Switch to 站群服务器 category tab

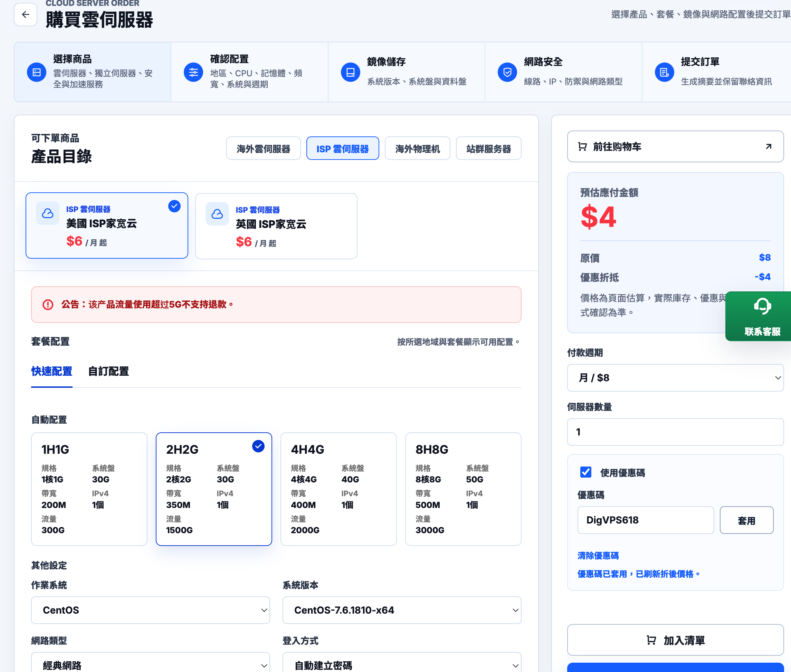click(488, 148)
